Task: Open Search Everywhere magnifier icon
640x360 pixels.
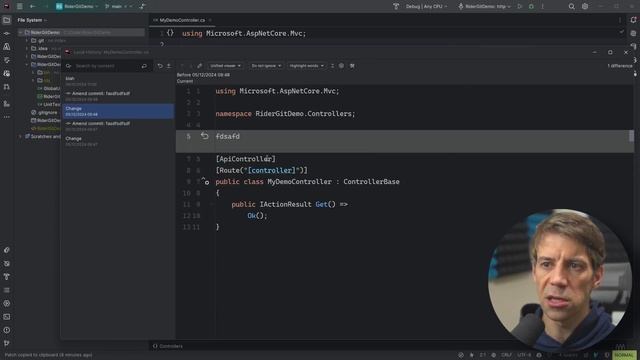Action: coord(571,7)
